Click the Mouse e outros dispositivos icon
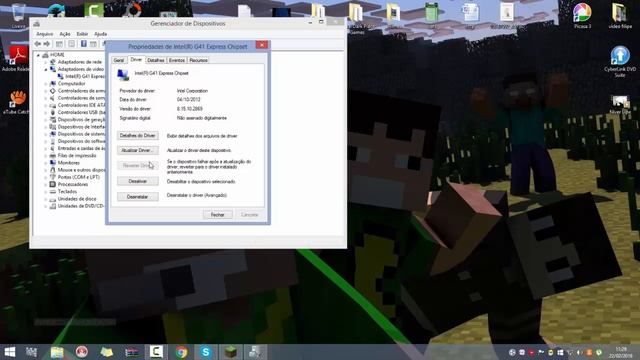 (x=53, y=170)
